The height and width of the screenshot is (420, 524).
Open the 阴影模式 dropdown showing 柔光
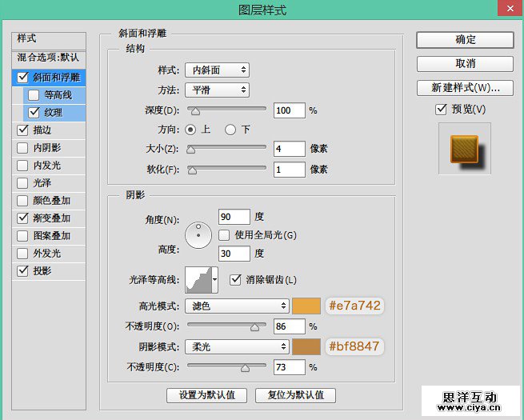[x=237, y=346]
